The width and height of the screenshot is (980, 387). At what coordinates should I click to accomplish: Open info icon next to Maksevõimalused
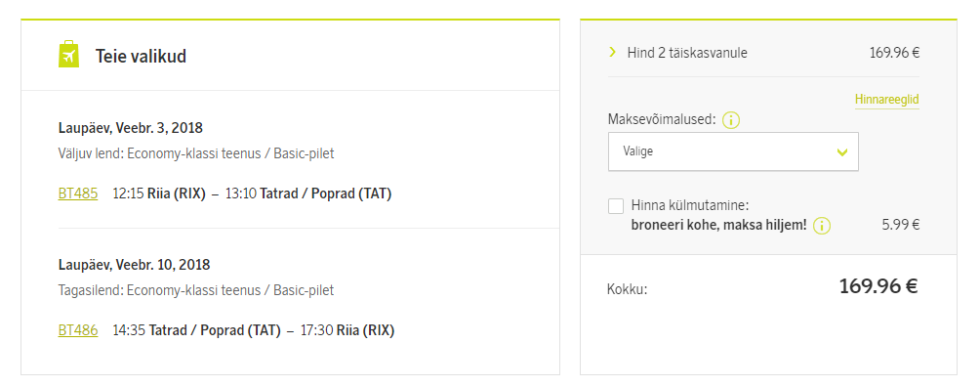[731, 120]
